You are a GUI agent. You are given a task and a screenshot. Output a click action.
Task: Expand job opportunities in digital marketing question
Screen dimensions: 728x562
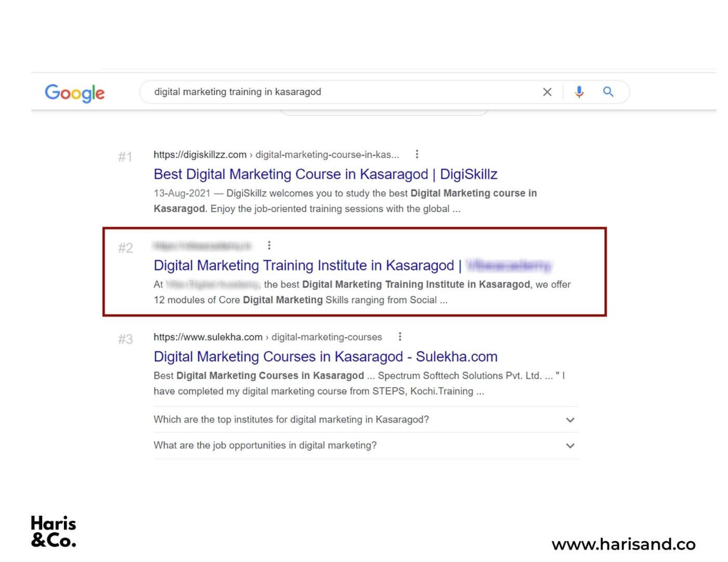[366, 445]
